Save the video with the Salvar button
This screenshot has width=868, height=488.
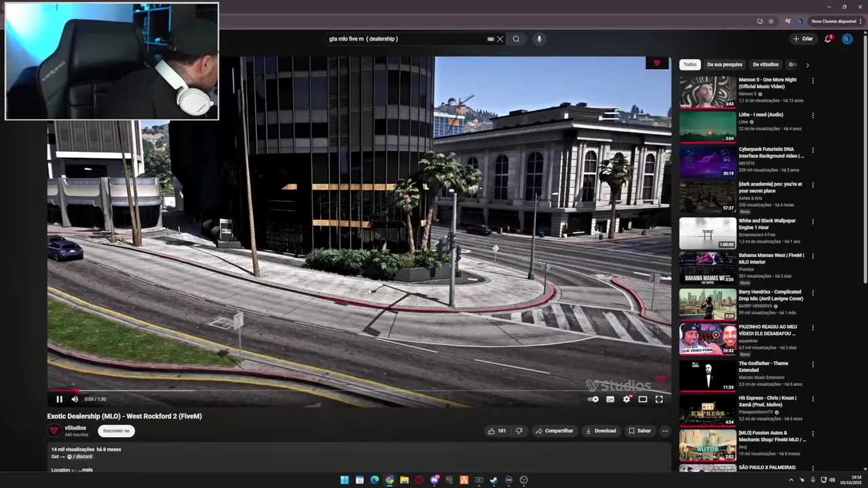click(x=639, y=431)
